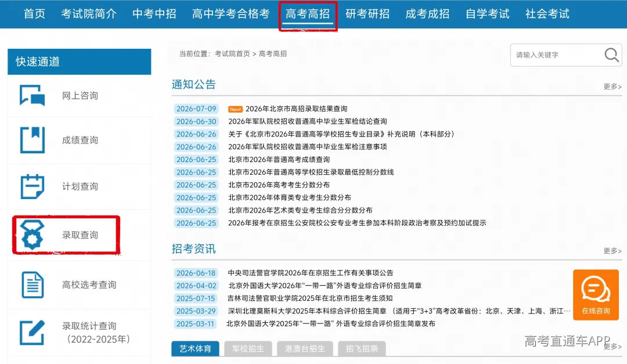Switch to the 招飞招乘 tab

click(362, 349)
